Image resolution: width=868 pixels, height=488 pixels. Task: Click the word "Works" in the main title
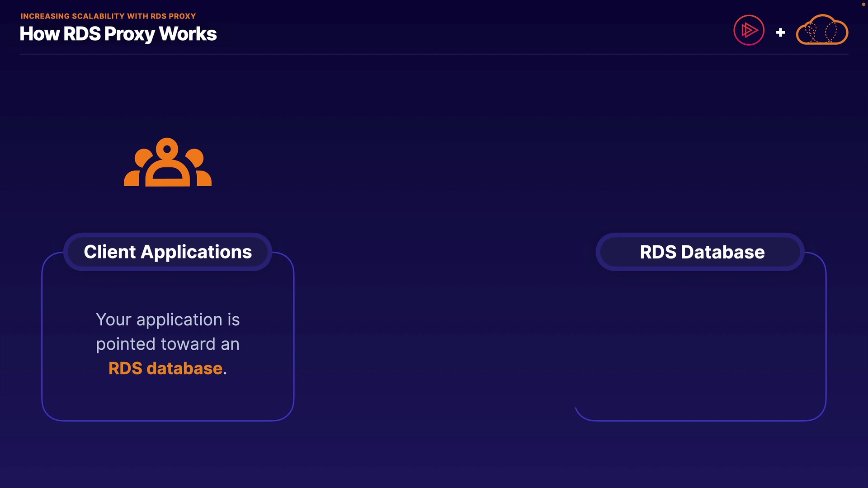pyautogui.click(x=188, y=34)
